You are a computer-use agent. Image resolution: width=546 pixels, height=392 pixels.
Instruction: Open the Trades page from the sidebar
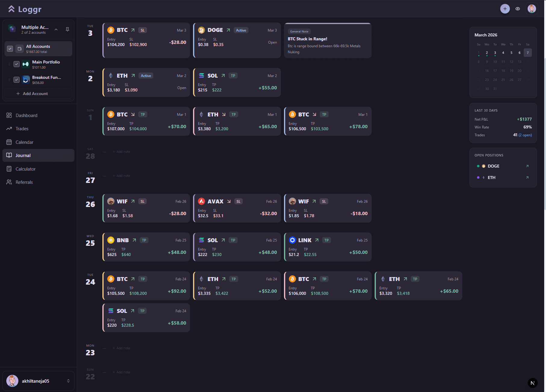coord(8,128)
